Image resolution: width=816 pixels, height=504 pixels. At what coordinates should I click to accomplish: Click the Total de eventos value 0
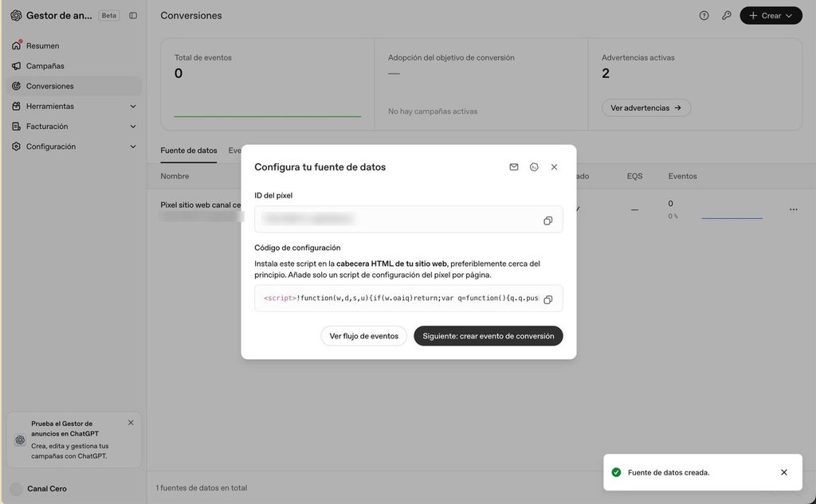coord(178,73)
